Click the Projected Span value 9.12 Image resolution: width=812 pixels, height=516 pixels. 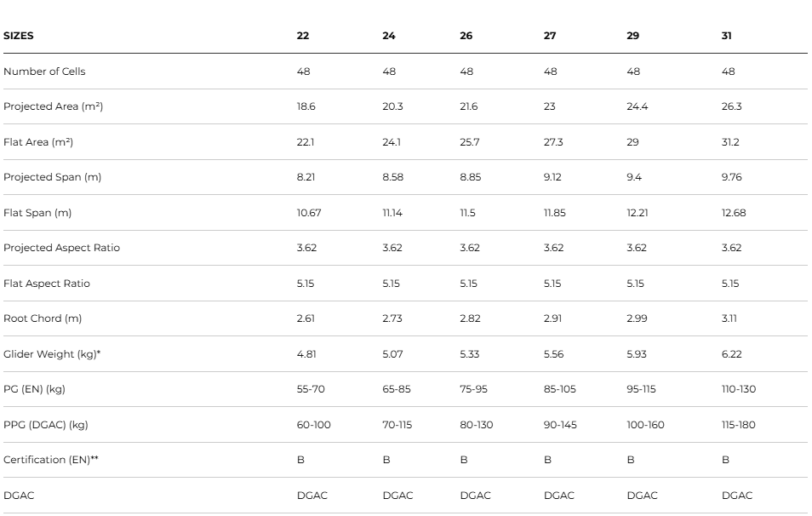pyautogui.click(x=552, y=177)
